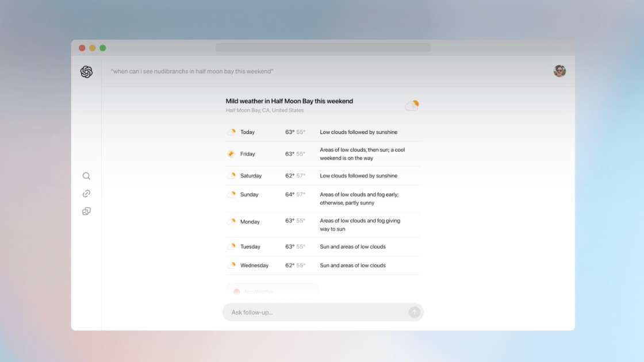Focus the Ask follow-up input field
The width and height of the screenshot is (644, 362).
323,313
